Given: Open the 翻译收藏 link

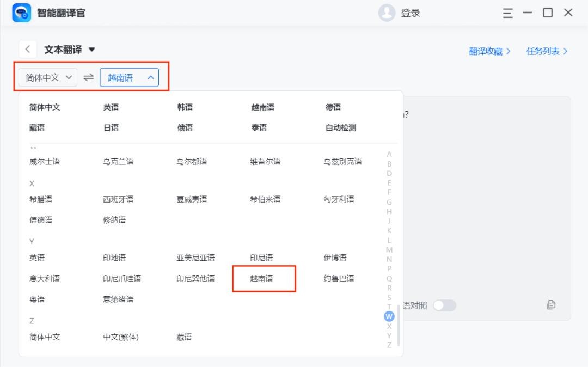Looking at the screenshot, I should coord(489,51).
